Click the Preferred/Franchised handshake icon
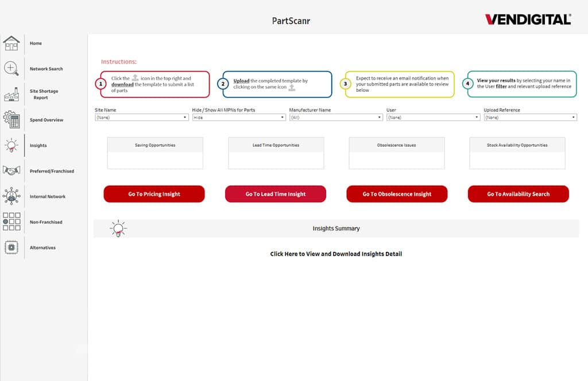This screenshot has height=381, width=588. tap(11, 171)
